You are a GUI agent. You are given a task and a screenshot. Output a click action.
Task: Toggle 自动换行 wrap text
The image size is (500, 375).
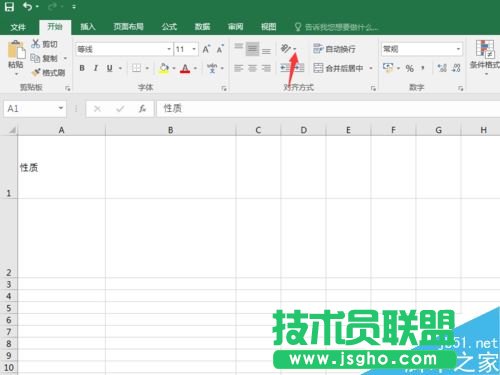[x=335, y=49]
